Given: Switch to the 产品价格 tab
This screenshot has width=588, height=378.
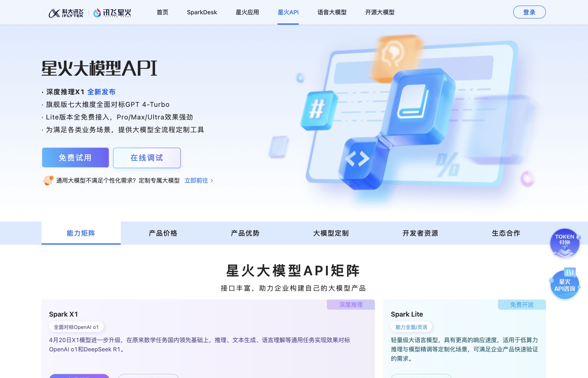Looking at the screenshot, I should (x=163, y=233).
